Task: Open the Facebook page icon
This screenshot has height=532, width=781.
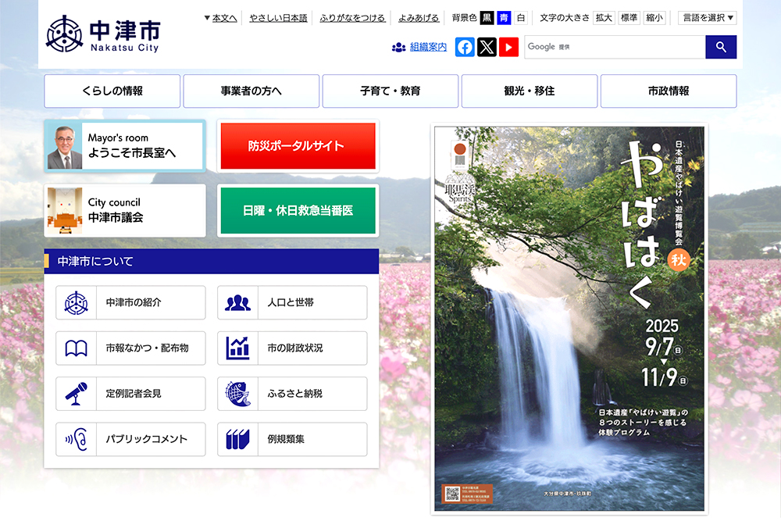Action: point(465,48)
